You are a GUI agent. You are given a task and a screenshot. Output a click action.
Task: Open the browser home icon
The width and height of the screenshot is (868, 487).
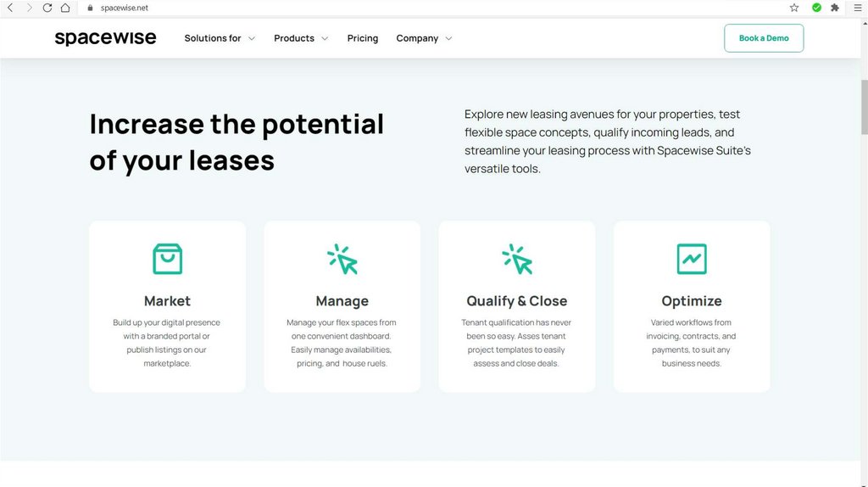coord(65,8)
